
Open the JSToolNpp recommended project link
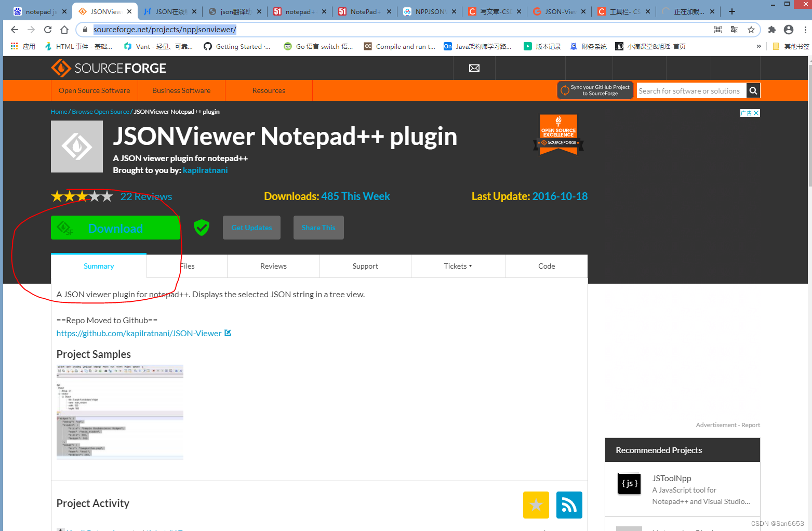(x=672, y=478)
